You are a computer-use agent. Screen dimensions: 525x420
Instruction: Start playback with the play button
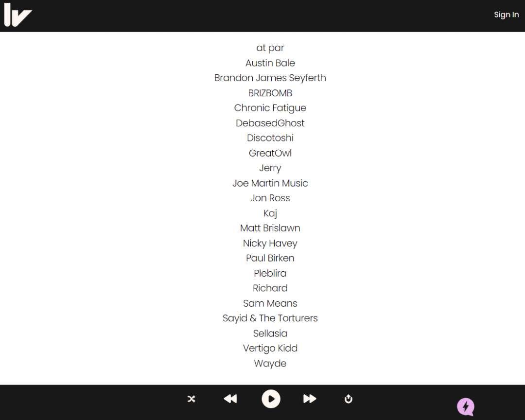(271, 399)
